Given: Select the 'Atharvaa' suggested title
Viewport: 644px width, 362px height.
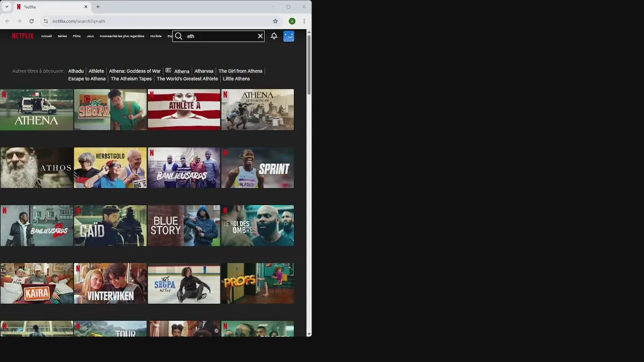Looking at the screenshot, I should [204, 71].
